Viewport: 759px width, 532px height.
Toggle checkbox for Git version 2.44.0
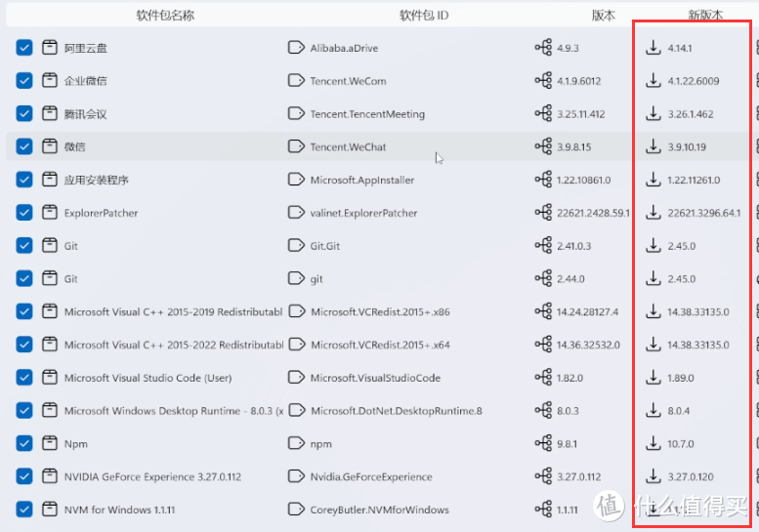[24, 278]
